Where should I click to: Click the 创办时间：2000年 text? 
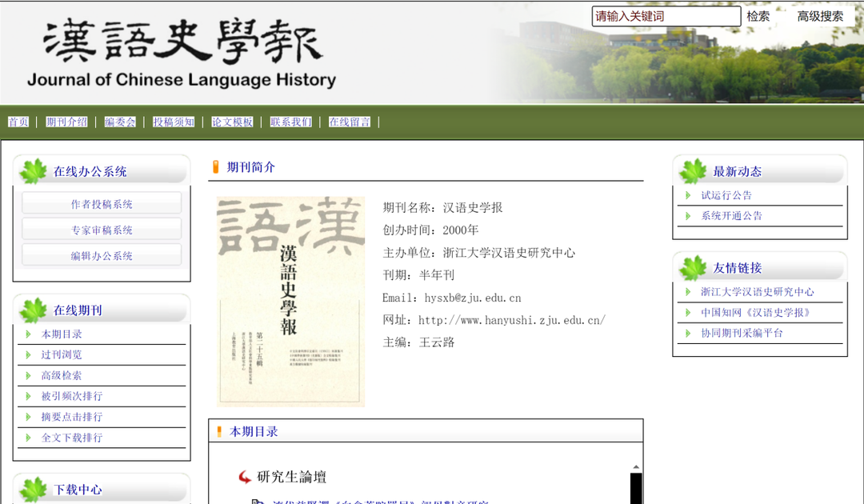point(431,230)
